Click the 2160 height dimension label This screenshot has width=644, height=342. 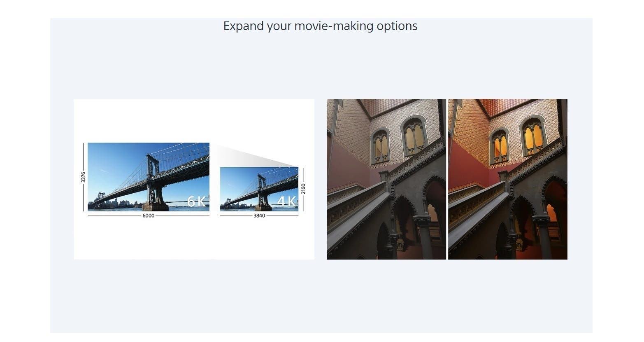303,189
